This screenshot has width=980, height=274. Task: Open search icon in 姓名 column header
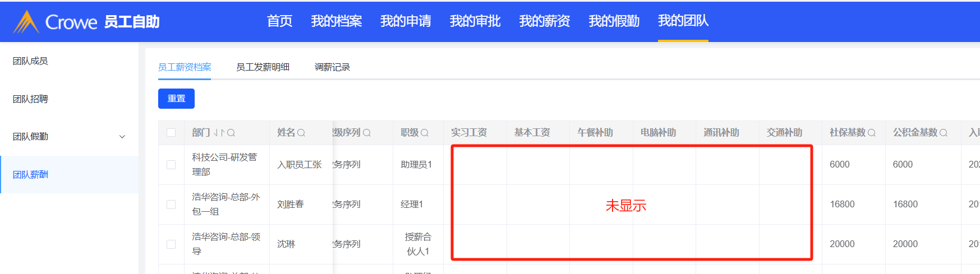301,133
